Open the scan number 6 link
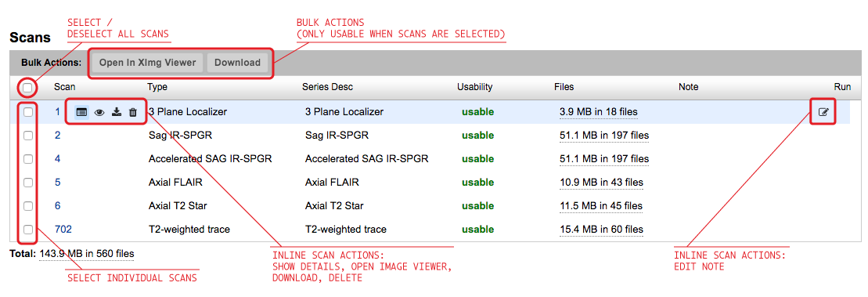This screenshot has width=868, height=297. (58, 205)
